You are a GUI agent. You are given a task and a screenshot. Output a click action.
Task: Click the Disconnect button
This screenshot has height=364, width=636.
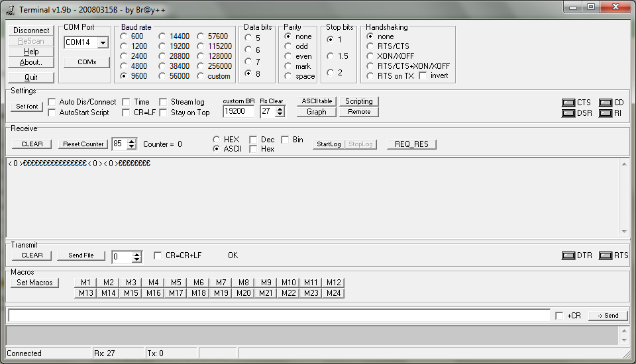coord(31,30)
